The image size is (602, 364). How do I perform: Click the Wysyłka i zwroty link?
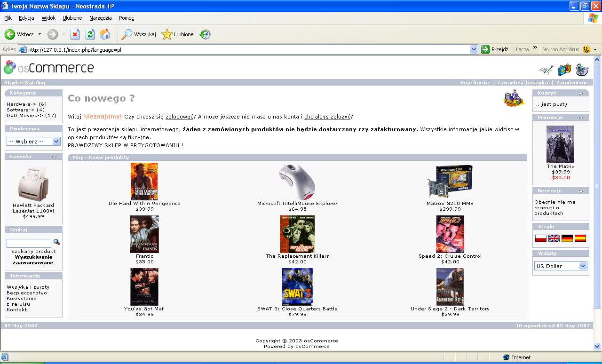coord(28,287)
